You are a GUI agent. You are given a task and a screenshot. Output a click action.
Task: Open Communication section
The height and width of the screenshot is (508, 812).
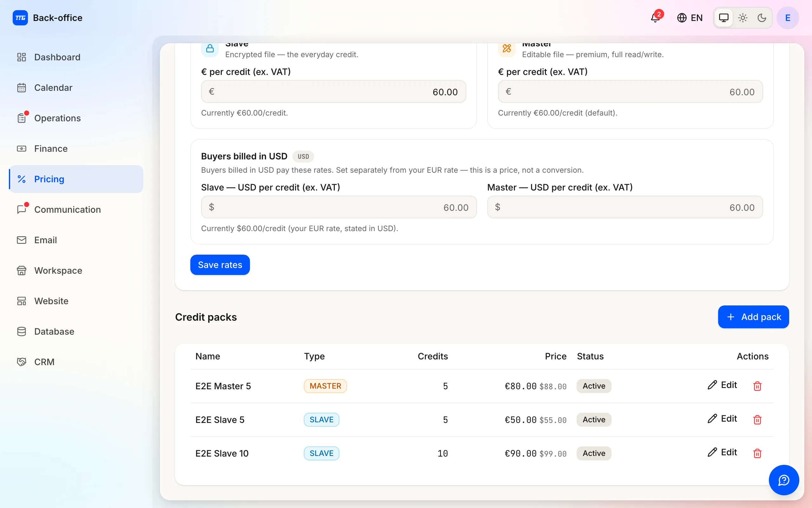coord(76,210)
